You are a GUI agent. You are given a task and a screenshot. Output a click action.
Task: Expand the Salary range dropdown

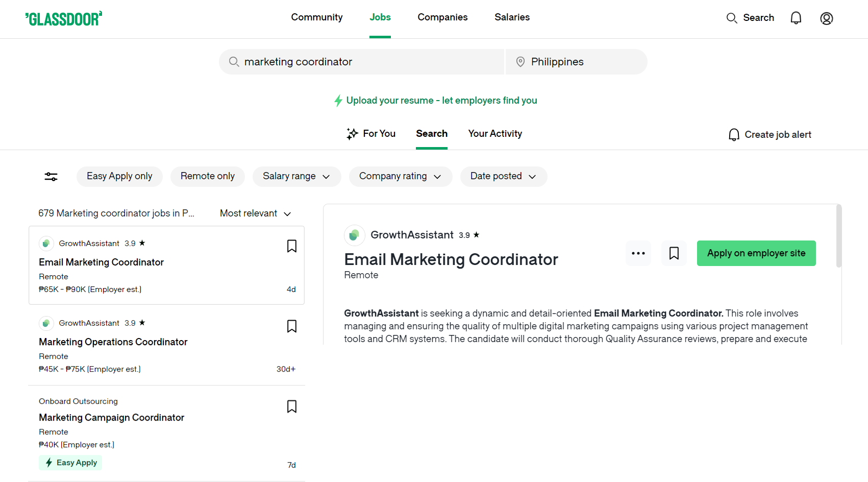296,176
